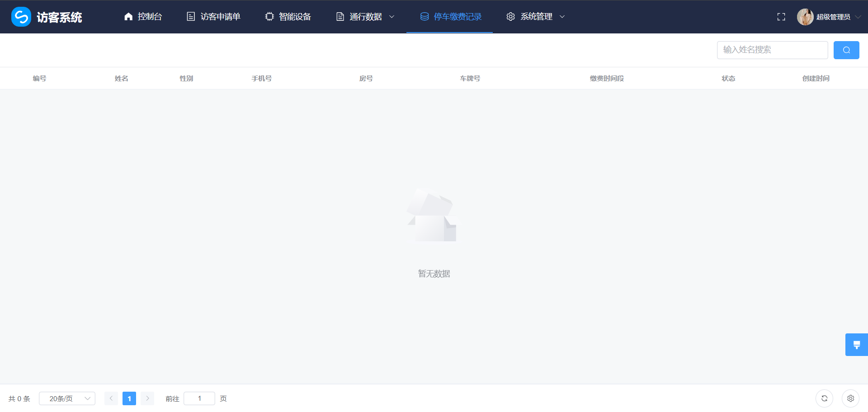Open the 超级管理员 user menu

[x=833, y=17]
